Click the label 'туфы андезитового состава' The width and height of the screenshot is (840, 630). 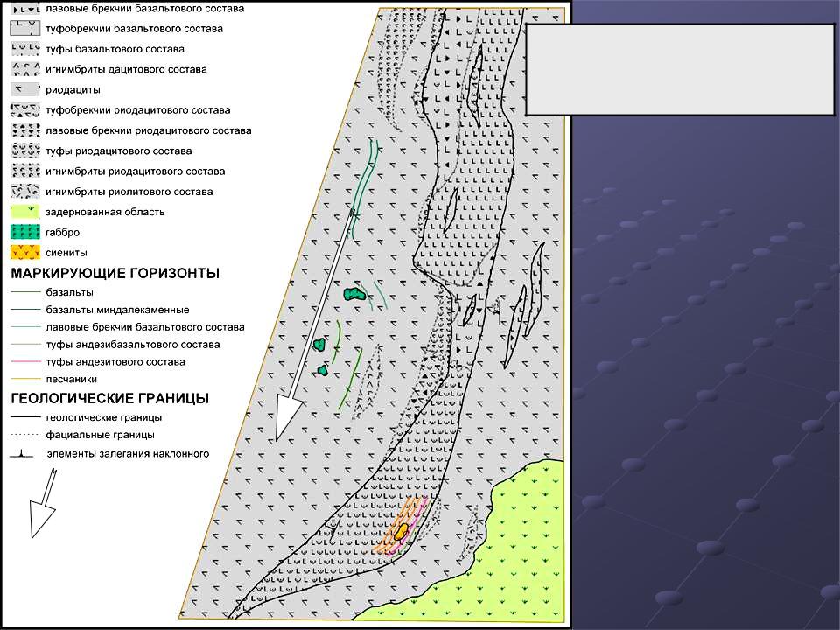coord(115,362)
